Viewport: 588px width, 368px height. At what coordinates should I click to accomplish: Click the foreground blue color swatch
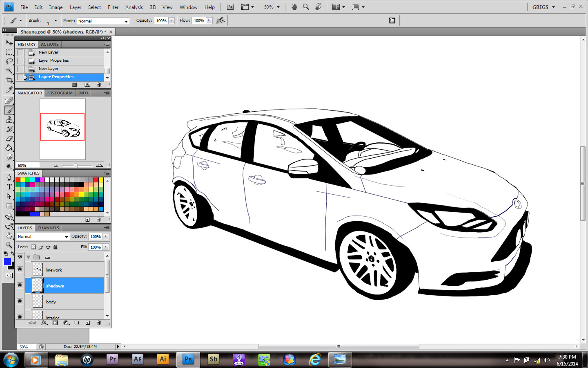tap(7, 262)
